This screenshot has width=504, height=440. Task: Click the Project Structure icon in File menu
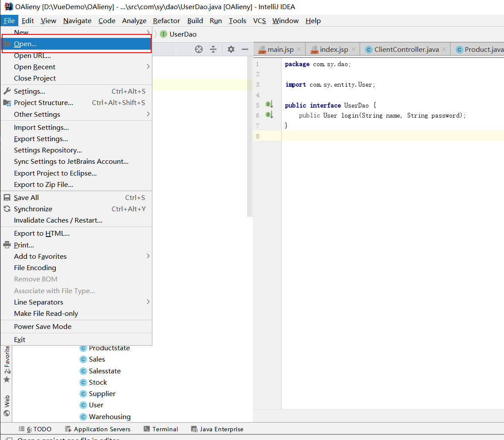click(7, 103)
